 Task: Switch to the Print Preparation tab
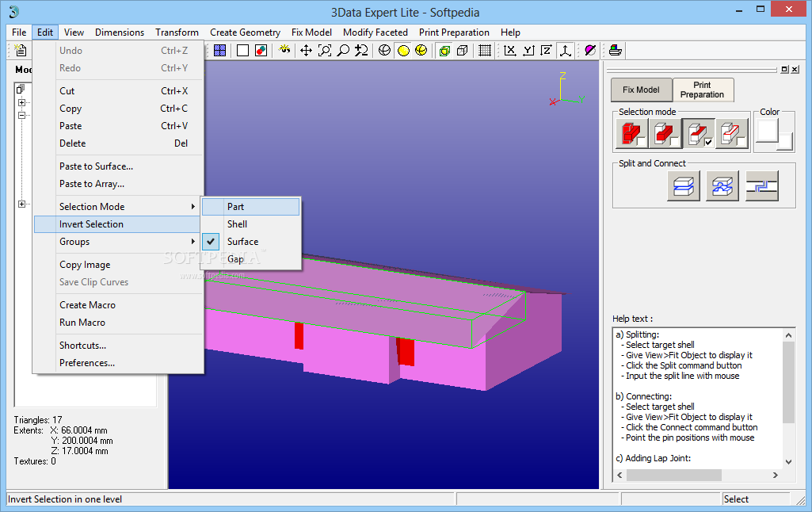[x=703, y=90]
